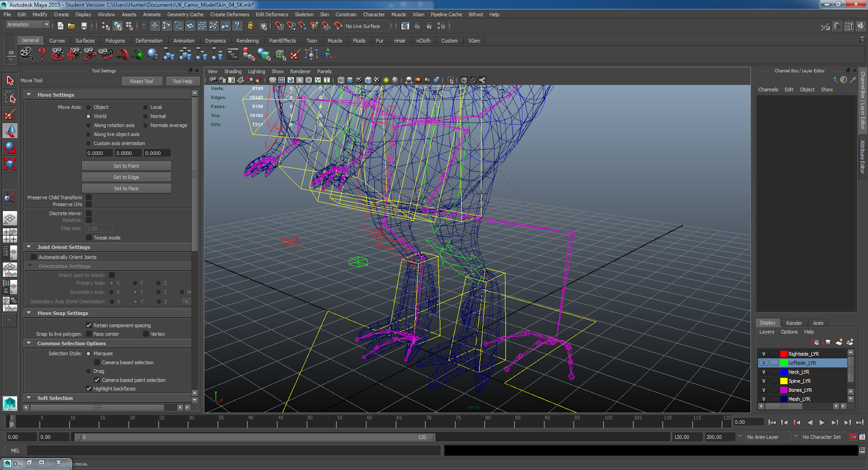Click the Reset Tool button
868x470 pixels.
[142, 81]
